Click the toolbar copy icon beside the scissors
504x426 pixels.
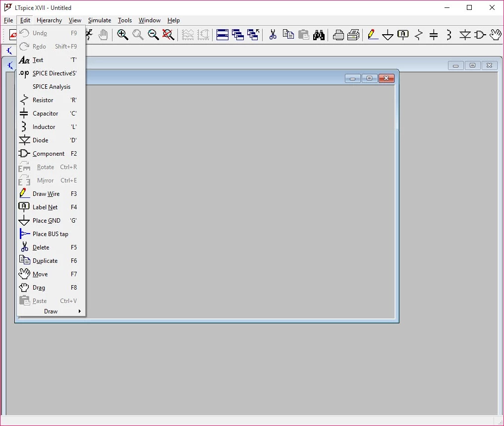tap(288, 35)
